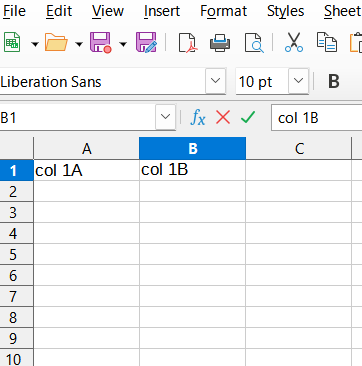Click the formula input line containing col 1B

click(317, 118)
